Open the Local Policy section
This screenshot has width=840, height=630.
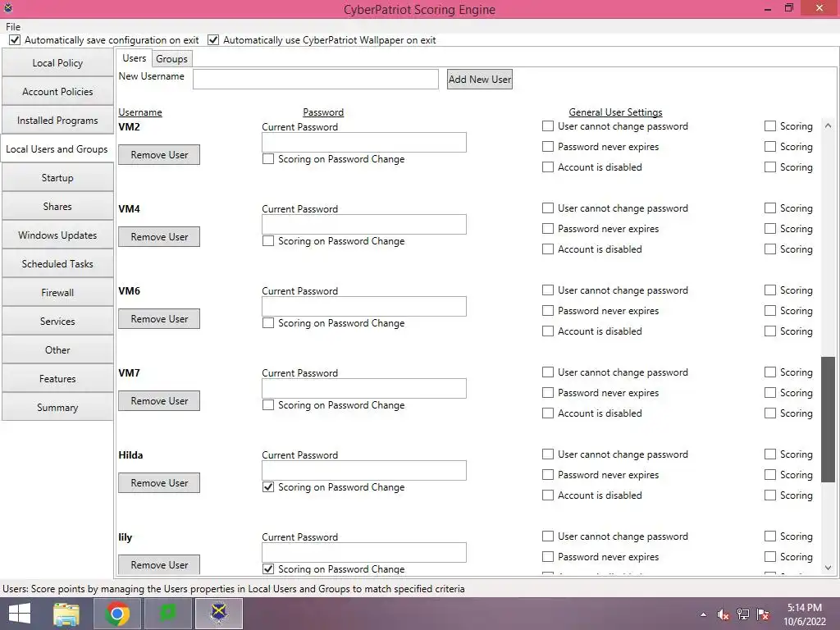57,62
